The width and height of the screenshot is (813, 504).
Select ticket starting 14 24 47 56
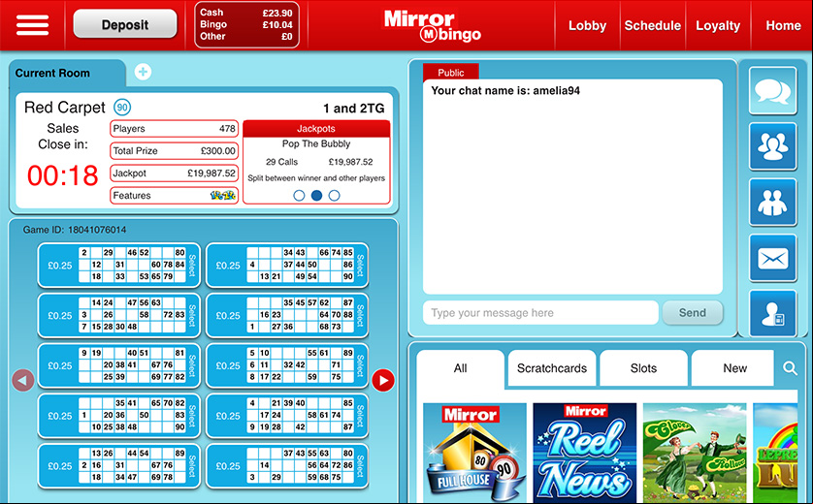[119, 315]
